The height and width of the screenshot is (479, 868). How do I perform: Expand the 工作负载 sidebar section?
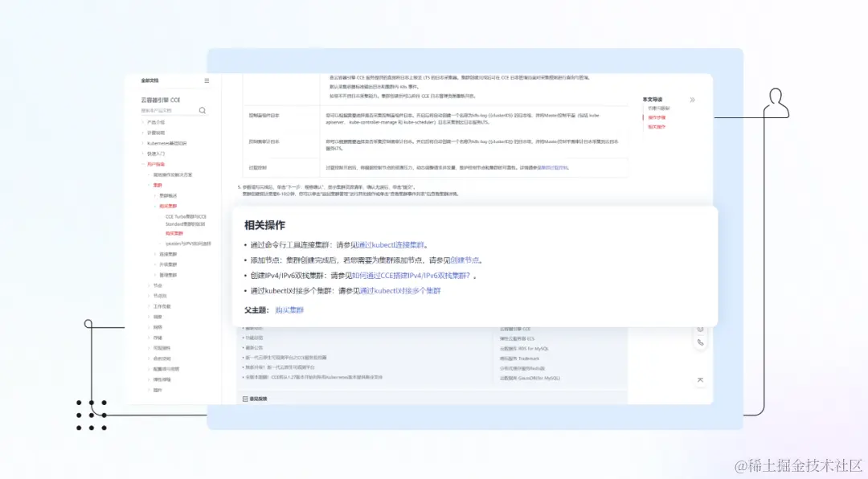pyautogui.click(x=161, y=306)
